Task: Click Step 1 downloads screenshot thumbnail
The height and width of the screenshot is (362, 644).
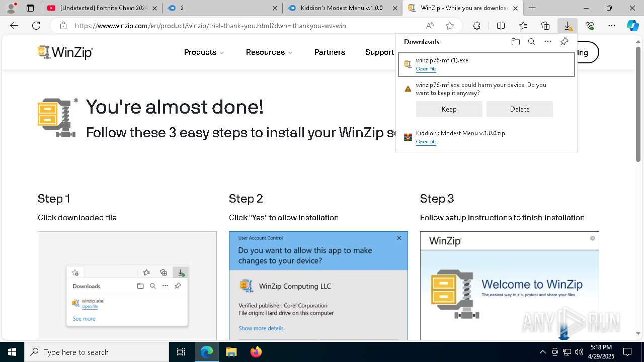Action: (x=127, y=285)
